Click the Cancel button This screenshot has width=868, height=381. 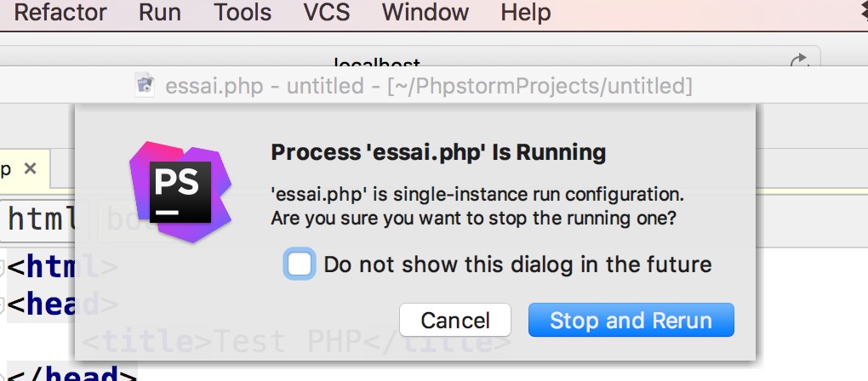455,320
